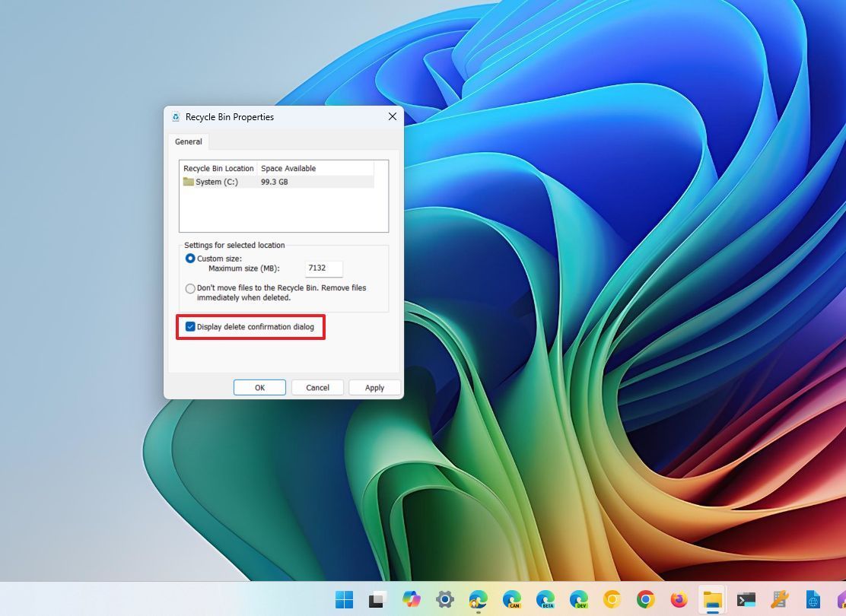Open Firefox from the taskbar
The width and height of the screenshot is (846, 616).
pyautogui.click(x=677, y=601)
